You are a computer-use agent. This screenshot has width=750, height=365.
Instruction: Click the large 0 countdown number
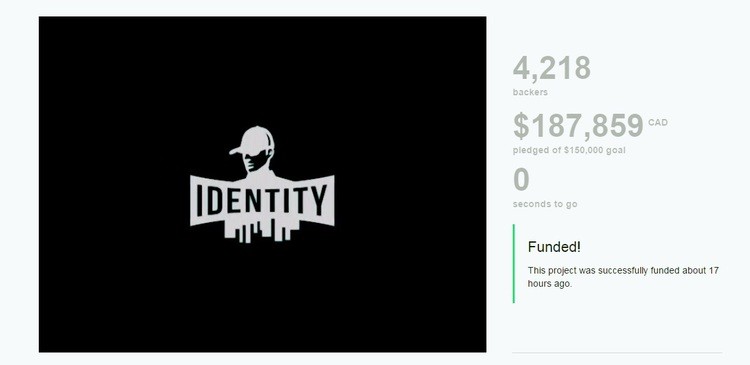click(x=521, y=180)
